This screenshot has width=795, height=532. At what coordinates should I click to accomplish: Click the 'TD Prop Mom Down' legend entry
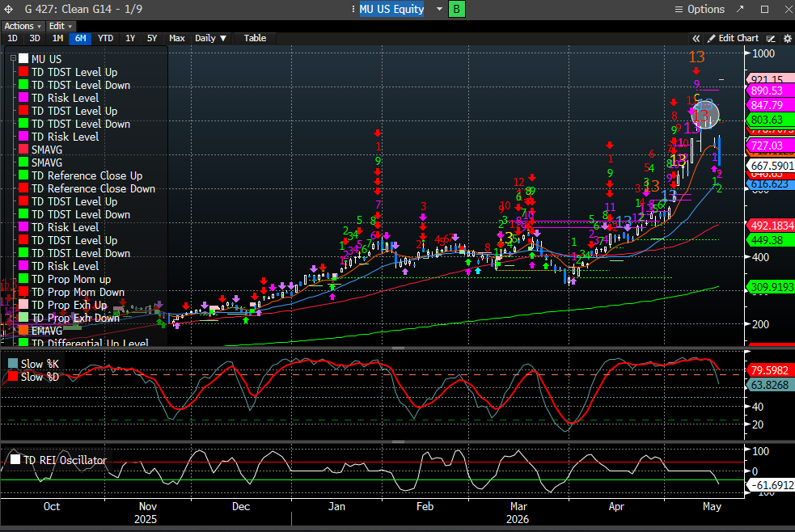pyautogui.click(x=78, y=293)
